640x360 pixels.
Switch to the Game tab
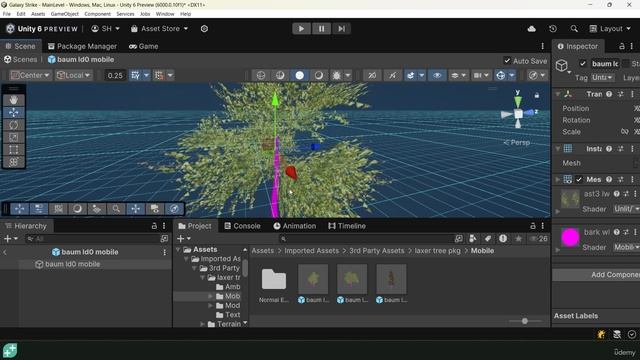click(144, 46)
